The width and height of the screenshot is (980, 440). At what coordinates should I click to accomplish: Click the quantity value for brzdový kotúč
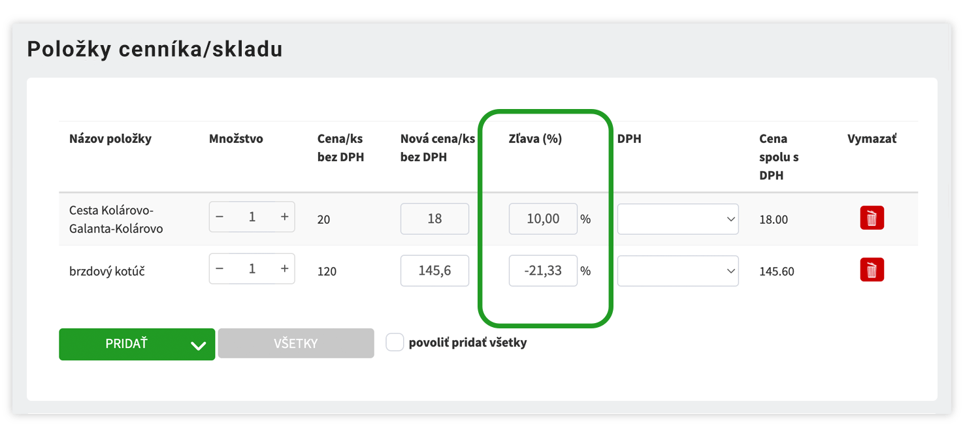tap(252, 269)
